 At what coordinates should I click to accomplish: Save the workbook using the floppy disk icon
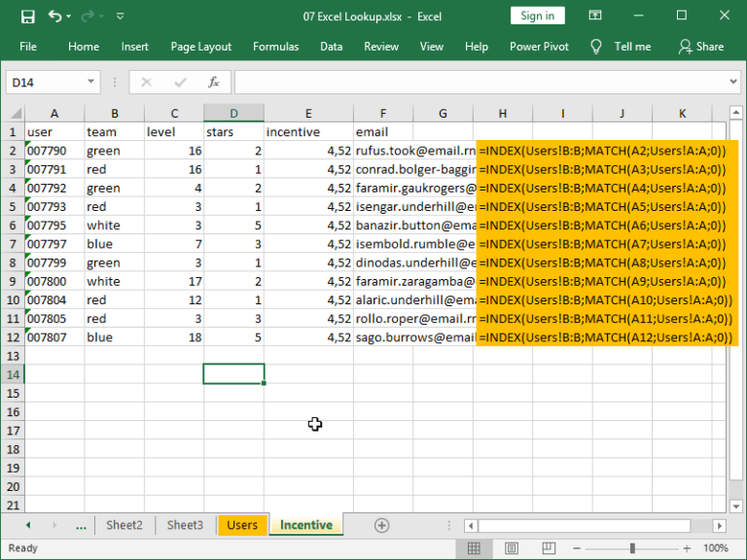(27, 17)
